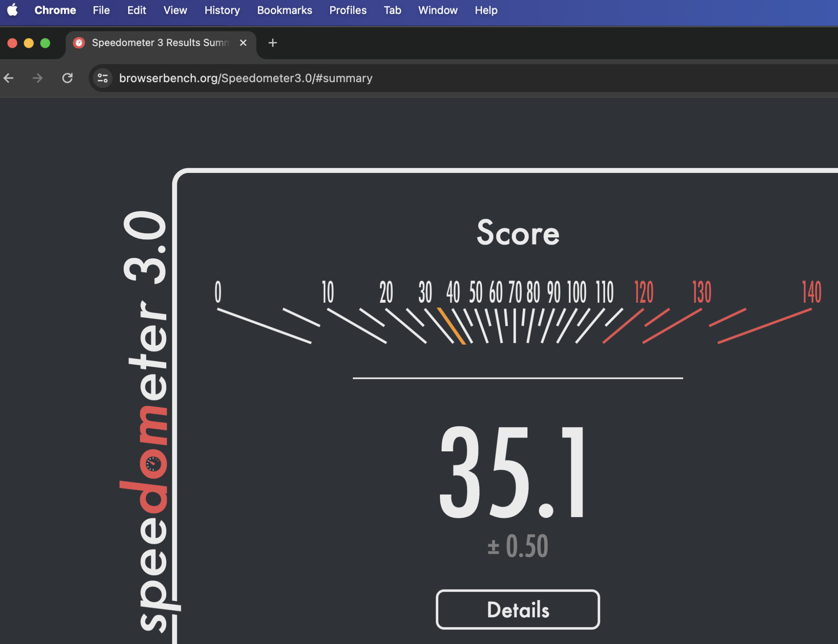Click the Apple menu icon
This screenshot has height=644, width=838.
coord(13,10)
